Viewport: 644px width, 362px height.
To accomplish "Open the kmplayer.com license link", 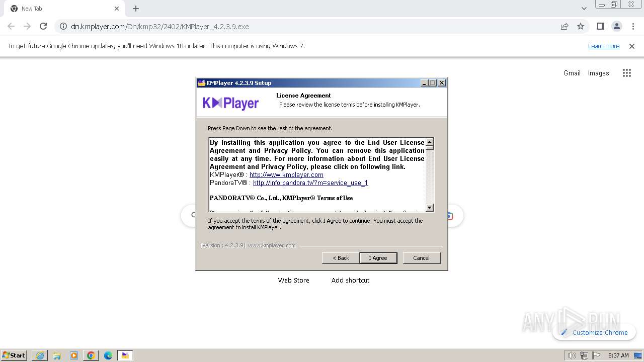I will pyautogui.click(x=286, y=175).
